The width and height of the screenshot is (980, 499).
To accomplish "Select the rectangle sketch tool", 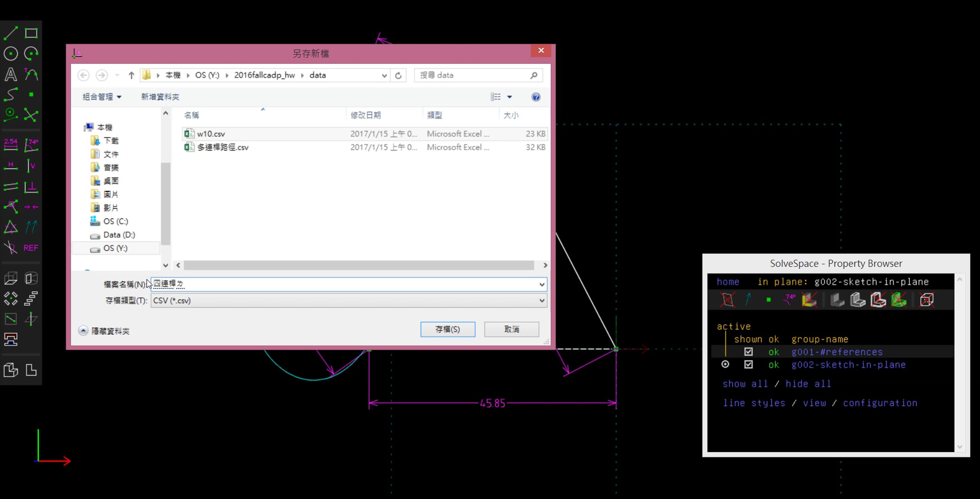I will [x=31, y=33].
